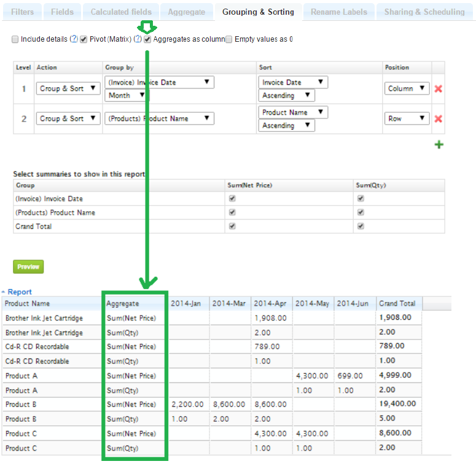This screenshot has height=464, width=476.
Task: Uncheck Sum(Qty) for Grand Total
Action: [361, 226]
